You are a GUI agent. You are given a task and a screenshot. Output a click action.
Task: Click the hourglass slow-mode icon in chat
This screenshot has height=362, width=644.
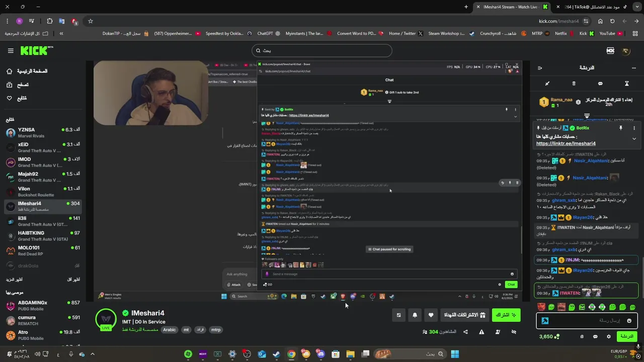point(626,83)
